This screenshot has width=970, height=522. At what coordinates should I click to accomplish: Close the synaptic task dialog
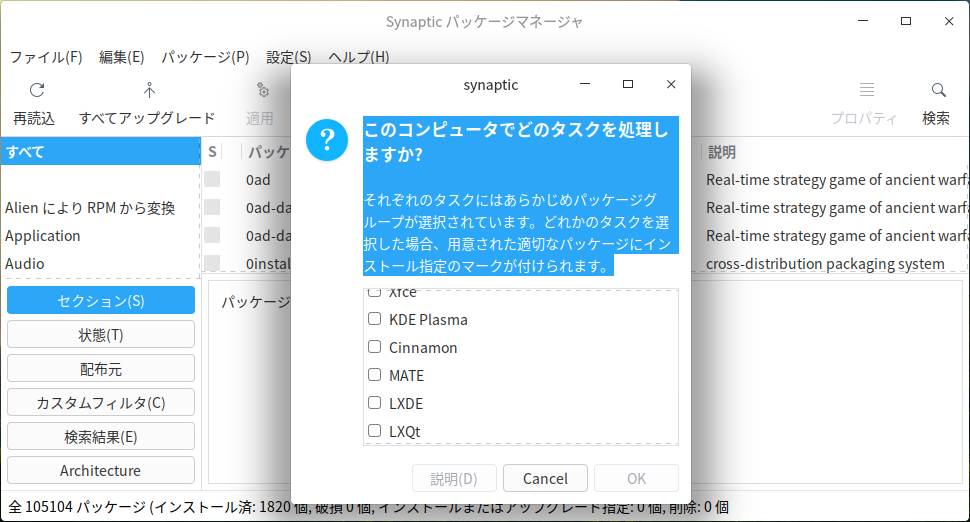coord(671,84)
